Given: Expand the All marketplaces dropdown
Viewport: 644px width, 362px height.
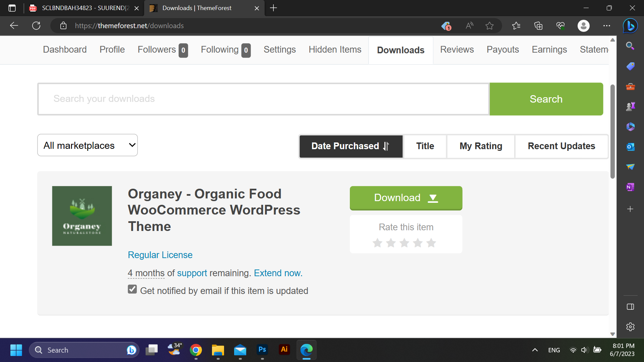Looking at the screenshot, I should 88,145.
